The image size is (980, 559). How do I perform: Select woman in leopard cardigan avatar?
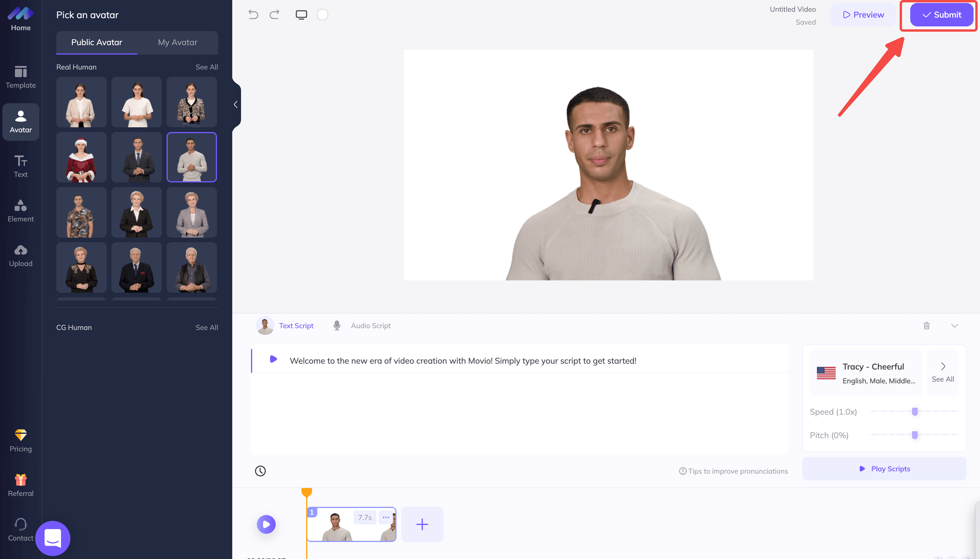coord(191,102)
